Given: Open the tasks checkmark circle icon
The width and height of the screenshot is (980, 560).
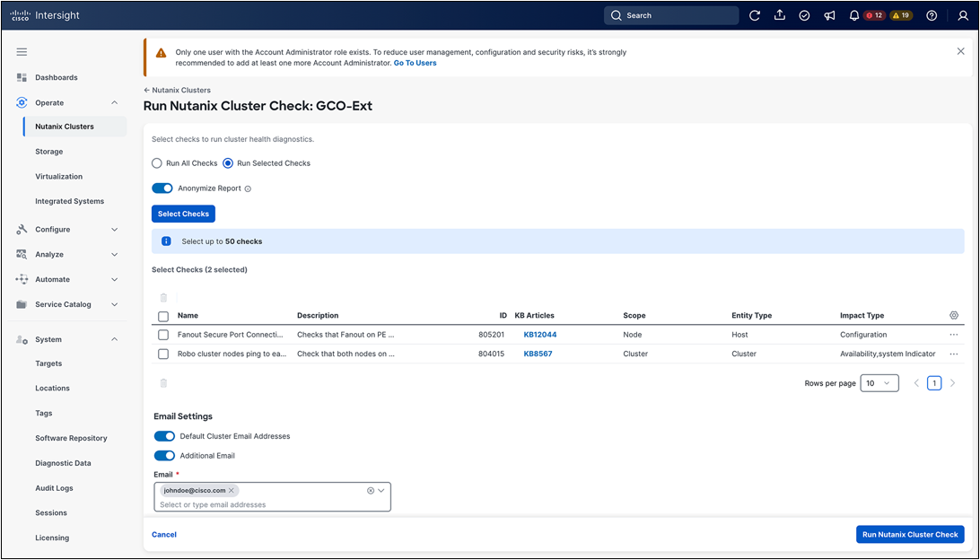Looking at the screenshot, I should [x=804, y=15].
